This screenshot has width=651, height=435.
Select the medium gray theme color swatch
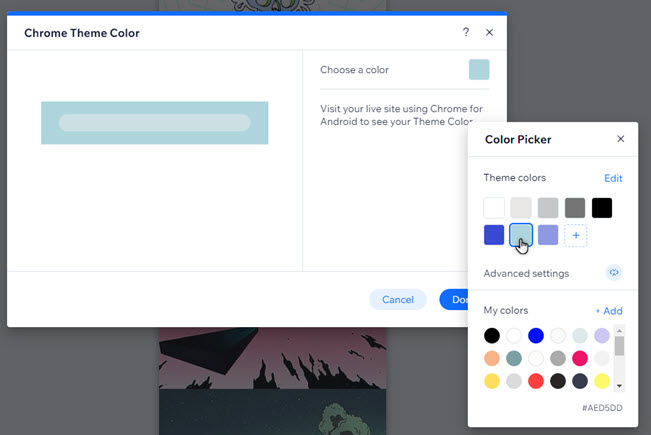click(548, 208)
